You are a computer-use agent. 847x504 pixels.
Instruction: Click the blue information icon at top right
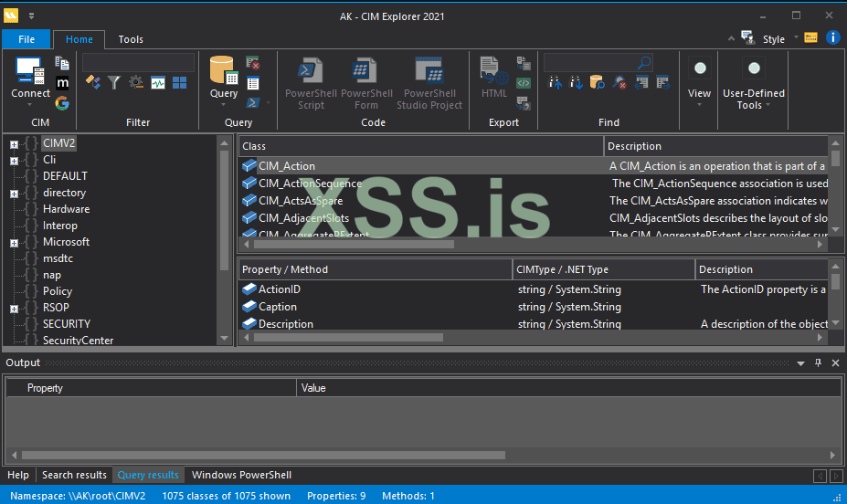click(832, 37)
